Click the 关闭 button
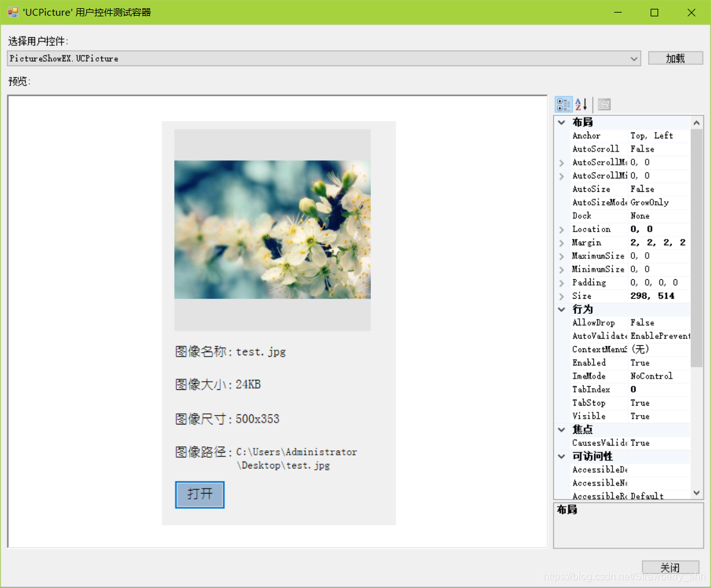711x588 pixels. pyautogui.click(x=671, y=567)
